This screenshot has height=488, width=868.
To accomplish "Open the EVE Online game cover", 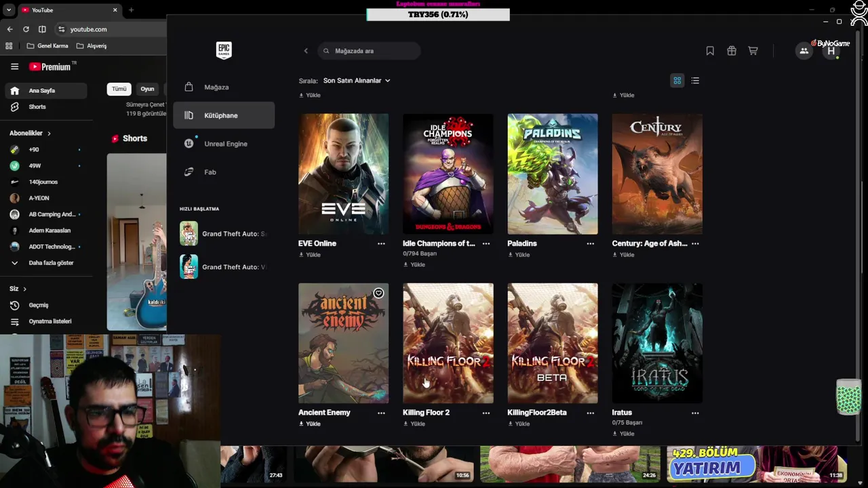I will [344, 174].
